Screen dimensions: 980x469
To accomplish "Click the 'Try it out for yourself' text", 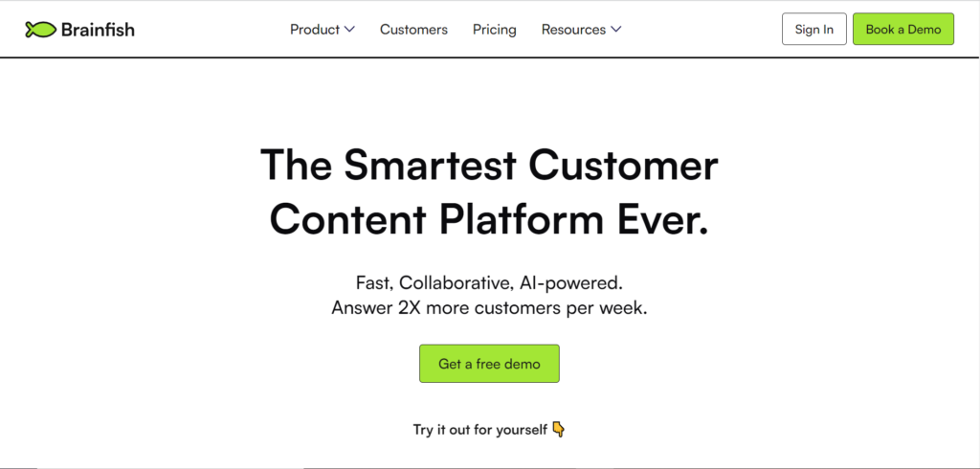I will click(480, 430).
